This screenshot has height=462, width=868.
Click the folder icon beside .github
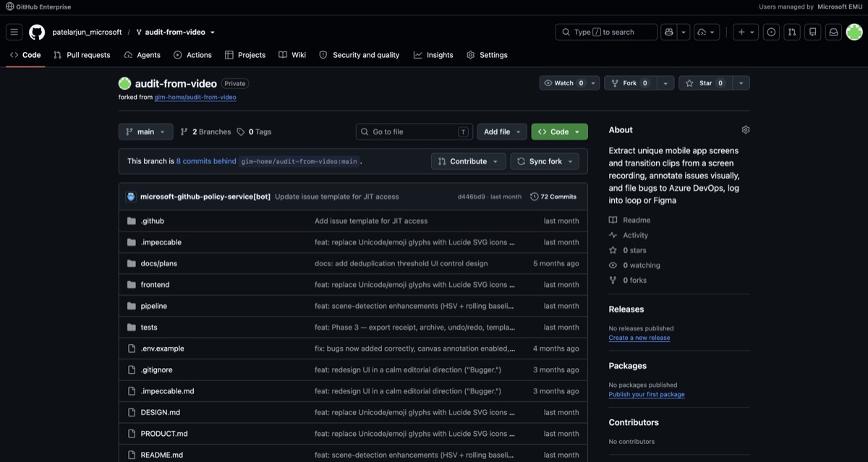pyautogui.click(x=132, y=221)
